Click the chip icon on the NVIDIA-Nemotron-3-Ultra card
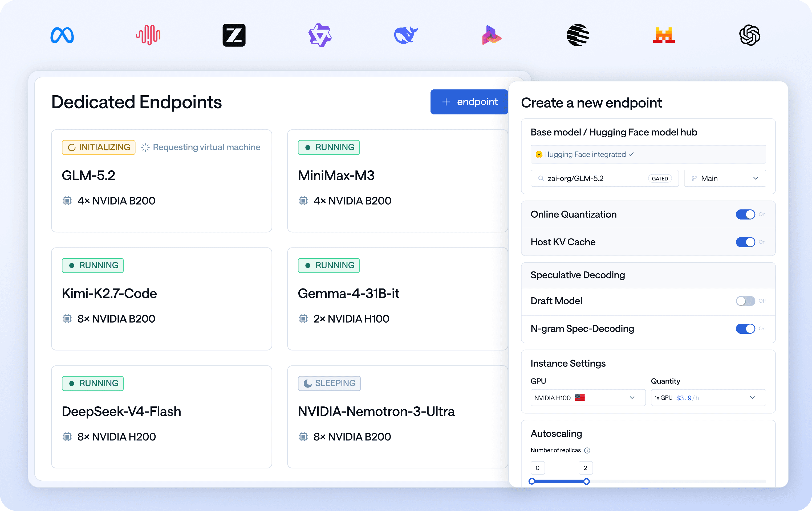Viewport: 812px width, 511px height. coord(303,436)
